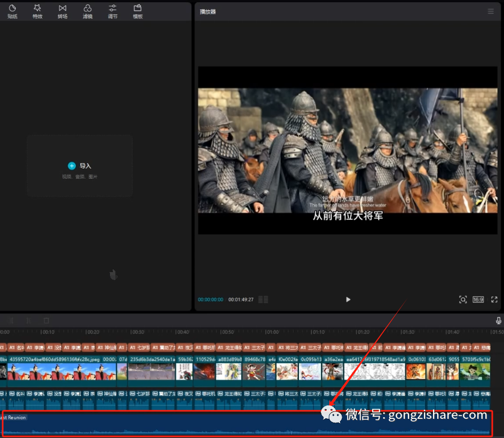Viewport: 504px width, 438px height.
Task: Click the 播放器 player panel title
Action: (208, 12)
